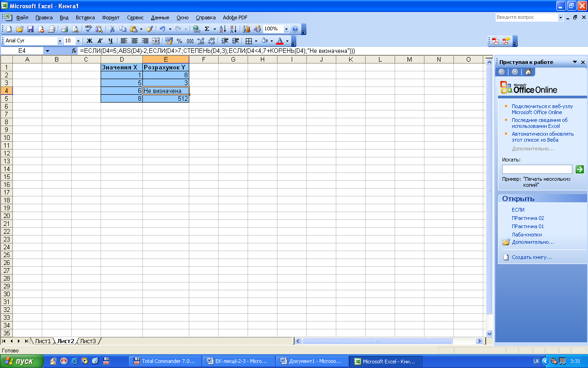This screenshot has height=368, width=588.
Task: Toggle Underline (Ч) formatting
Action: tap(111, 41)
